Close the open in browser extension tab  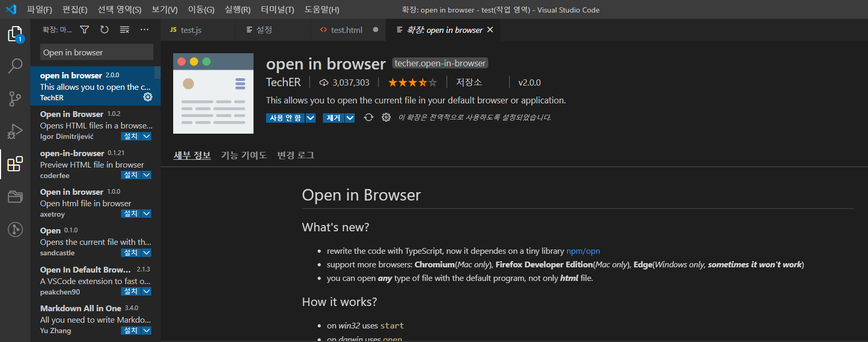[x=490, y=30]
